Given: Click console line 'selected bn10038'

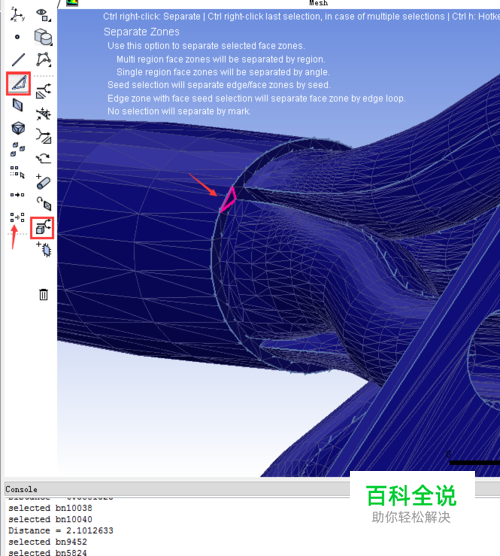Looking at the screenshot, I should (50, 508).
